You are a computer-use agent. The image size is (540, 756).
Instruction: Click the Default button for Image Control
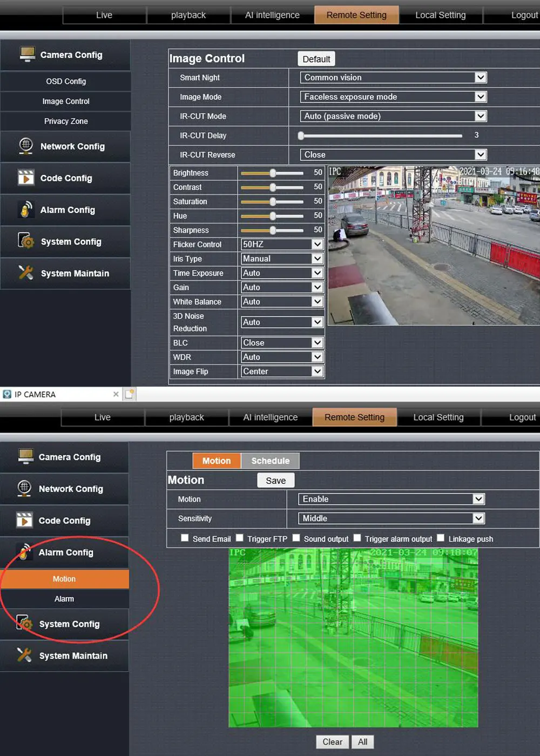tap(316, 59)
